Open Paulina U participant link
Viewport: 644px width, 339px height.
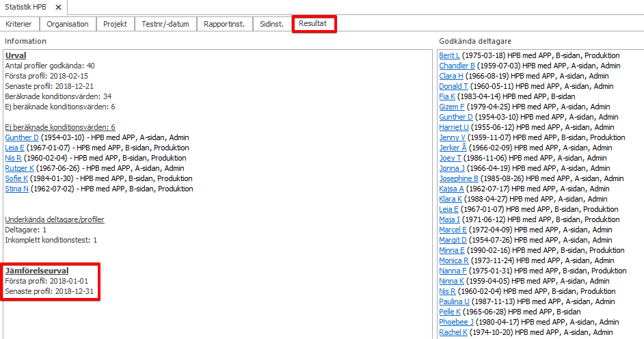[x=454, y=301]
